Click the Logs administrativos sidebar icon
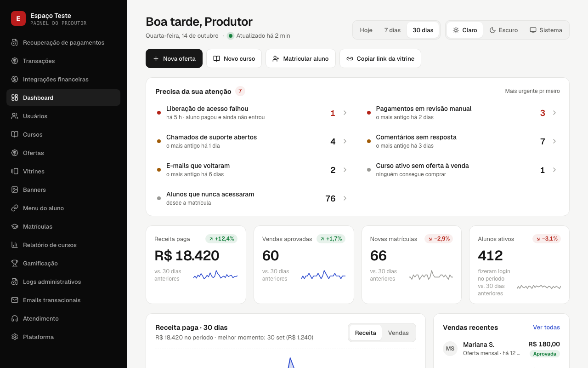 (15, 282)
